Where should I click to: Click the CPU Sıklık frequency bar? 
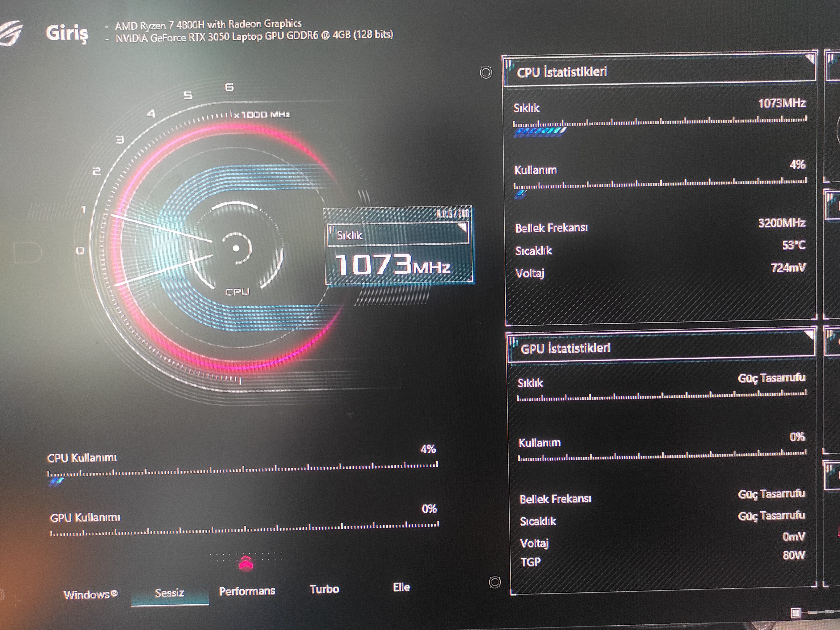pos(660,126)
